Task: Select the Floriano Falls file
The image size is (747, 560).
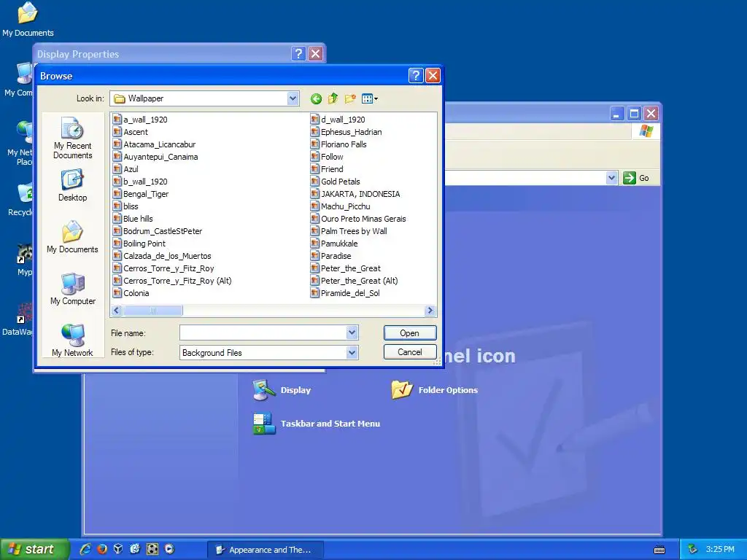Action: coord(338,144)
